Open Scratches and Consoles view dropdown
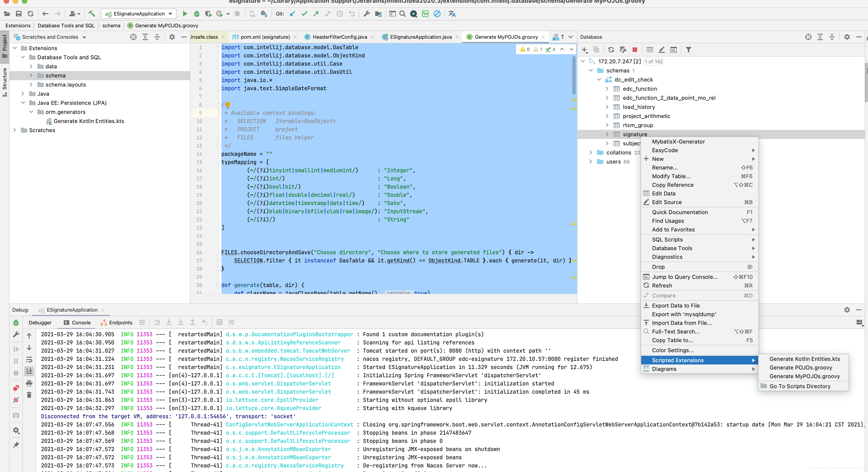 pos(84,37)
